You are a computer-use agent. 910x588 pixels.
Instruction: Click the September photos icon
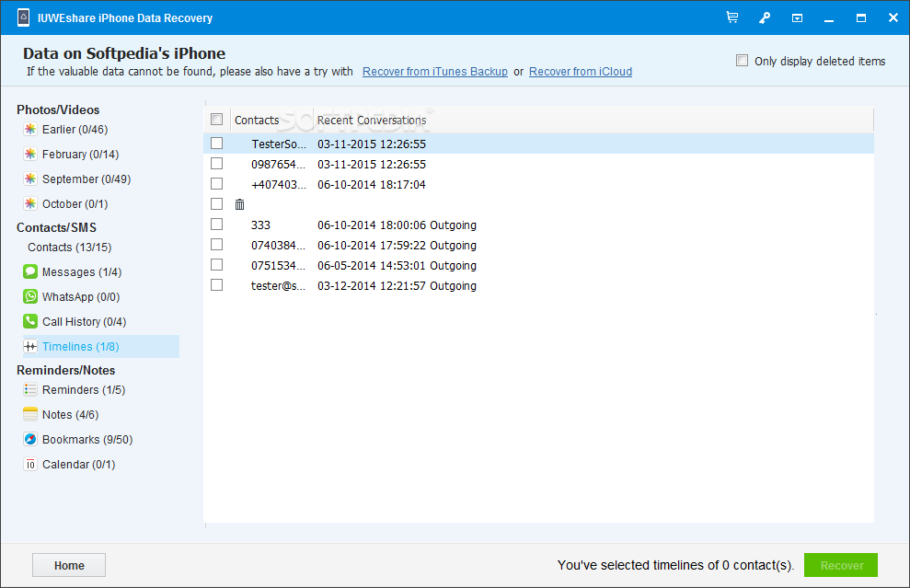pyautogui.click(x=30, y=179)
